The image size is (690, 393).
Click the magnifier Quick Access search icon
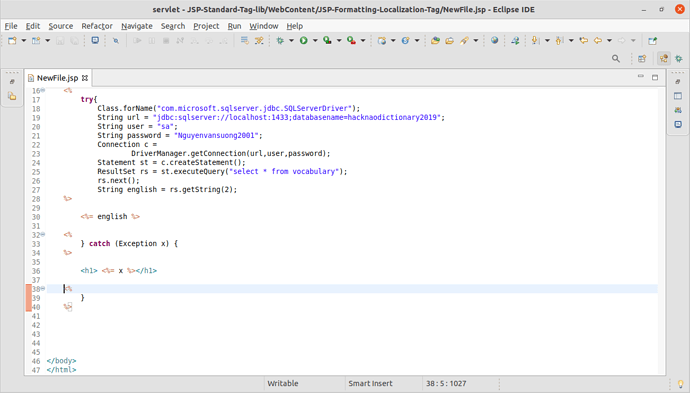[x=616, y=59]
